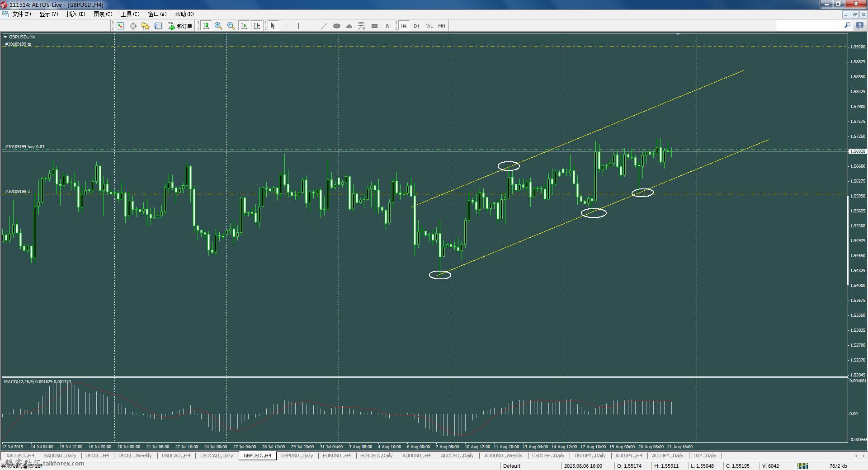Expand the GBPUSD.,H4 chart title triangle
The width and height of the screenshot is (868, 470).
(5, 37)
